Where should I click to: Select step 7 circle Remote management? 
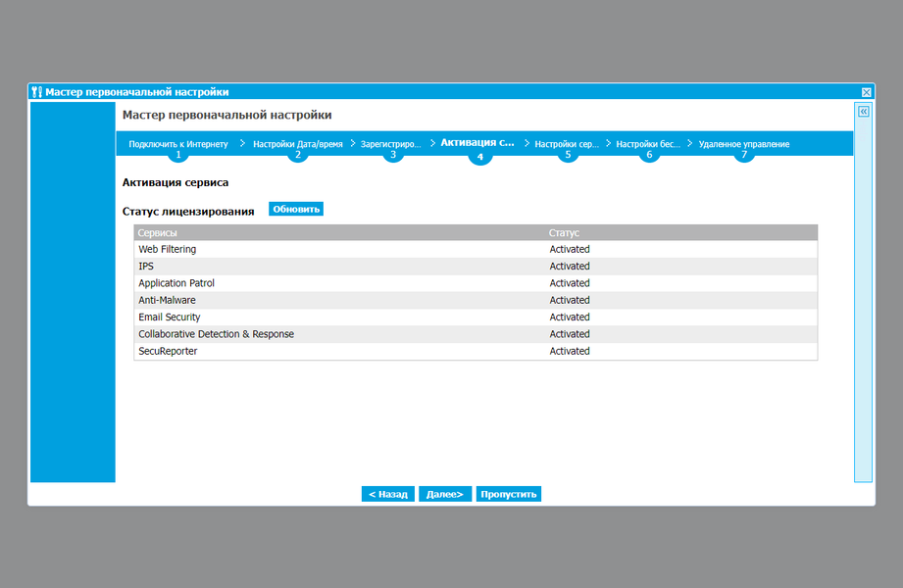[x=744, y=154]
